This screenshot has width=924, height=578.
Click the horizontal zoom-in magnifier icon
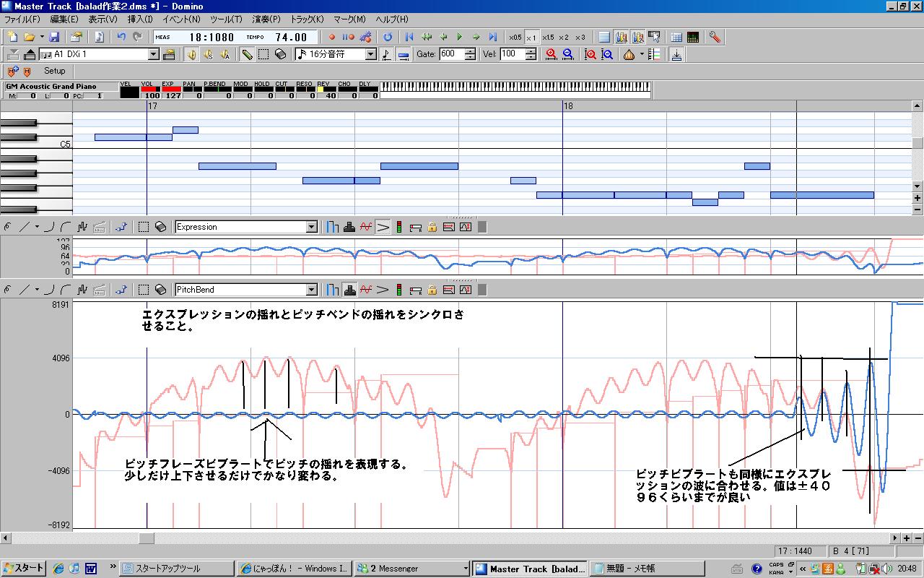tap(552, 54)
